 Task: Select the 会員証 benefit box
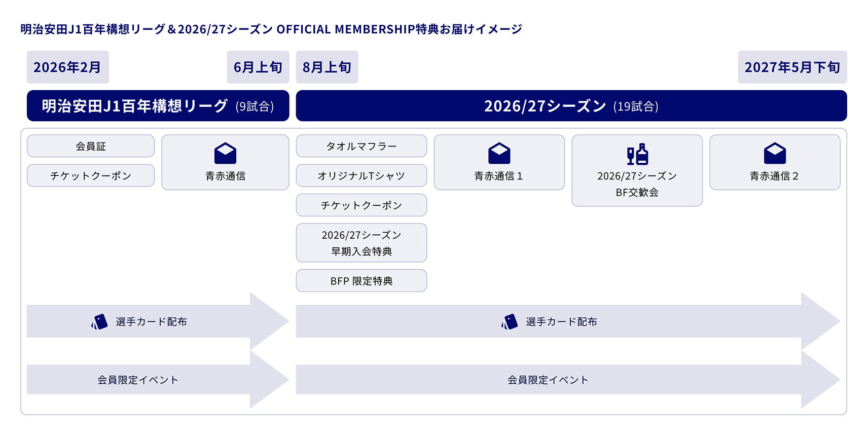(91, 146)
